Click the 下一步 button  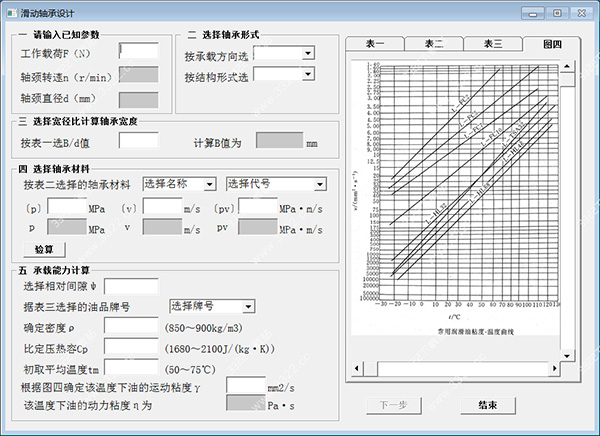[393, 405]
